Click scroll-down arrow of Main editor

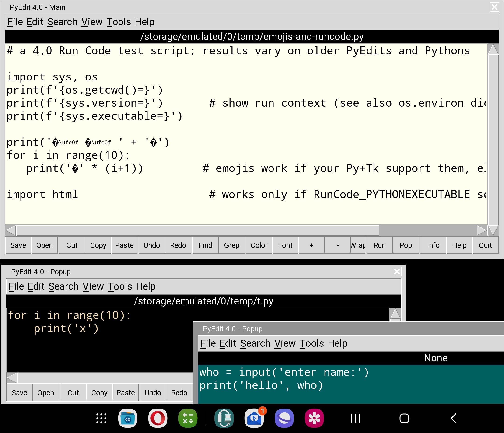click(x=493, y=230)
